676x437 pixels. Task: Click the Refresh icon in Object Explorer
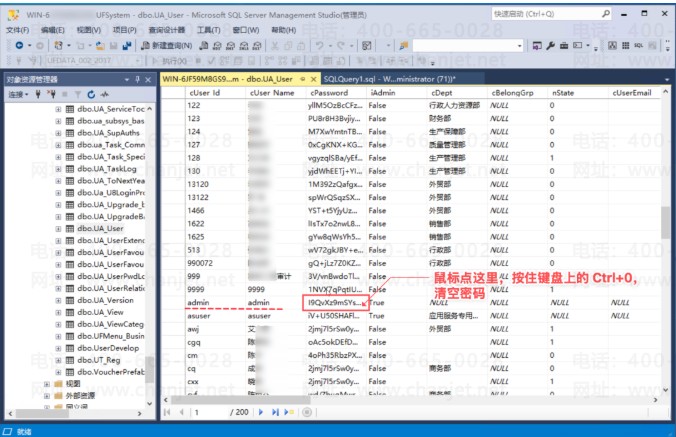click(91, 94)
